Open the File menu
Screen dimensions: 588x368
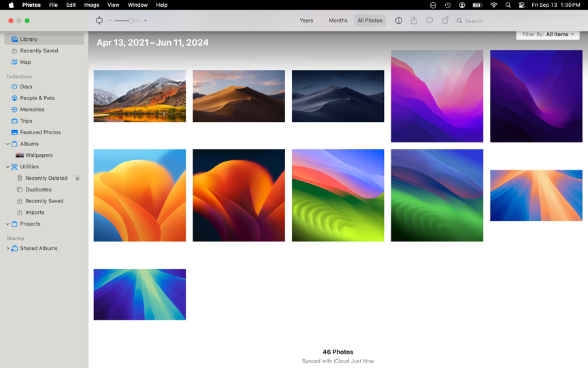coord(53,5)
